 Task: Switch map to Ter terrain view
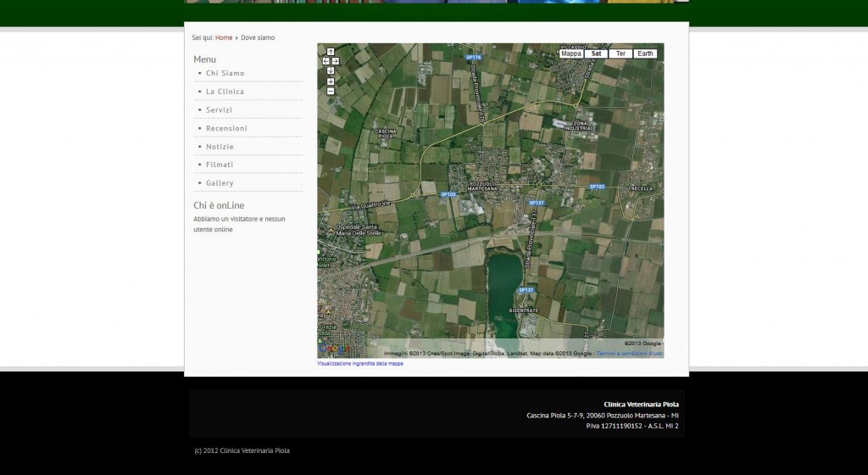pyautogui.click(x=620, y=53)
